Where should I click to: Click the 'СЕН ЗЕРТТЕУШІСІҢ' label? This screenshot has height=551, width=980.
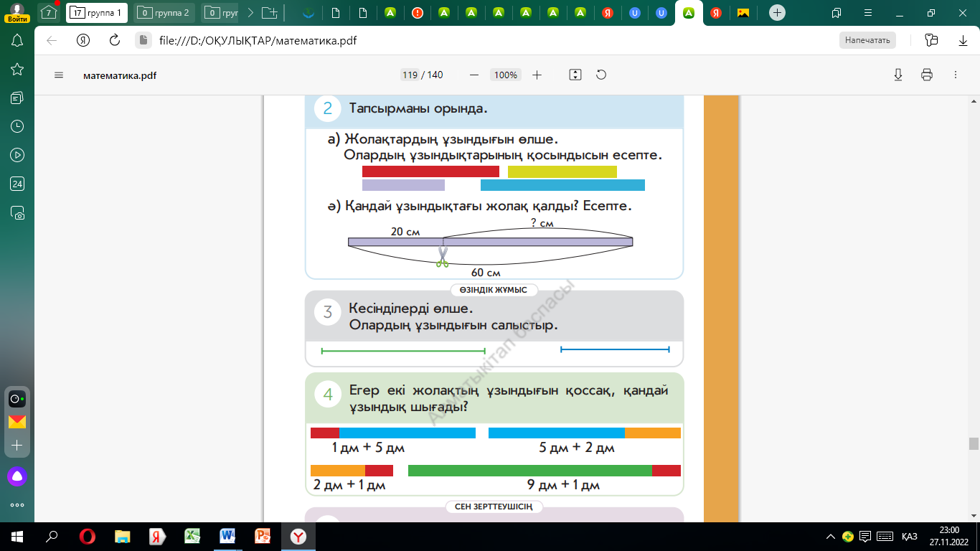click(494, 507)
